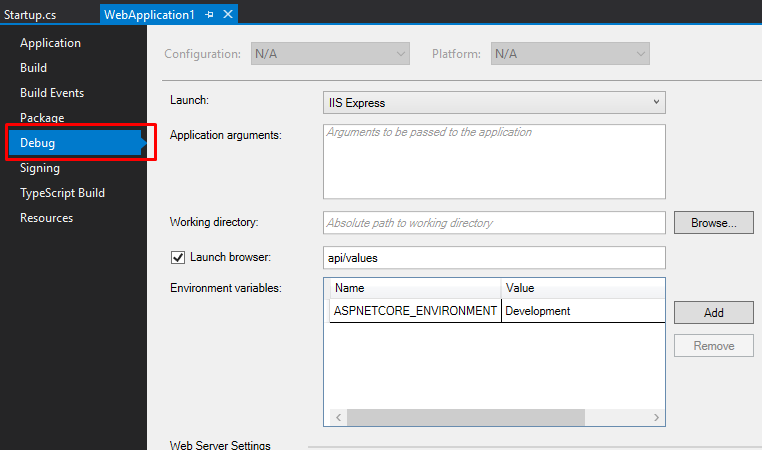Click right scroll arrow in environment variables table

click(656, 417)
